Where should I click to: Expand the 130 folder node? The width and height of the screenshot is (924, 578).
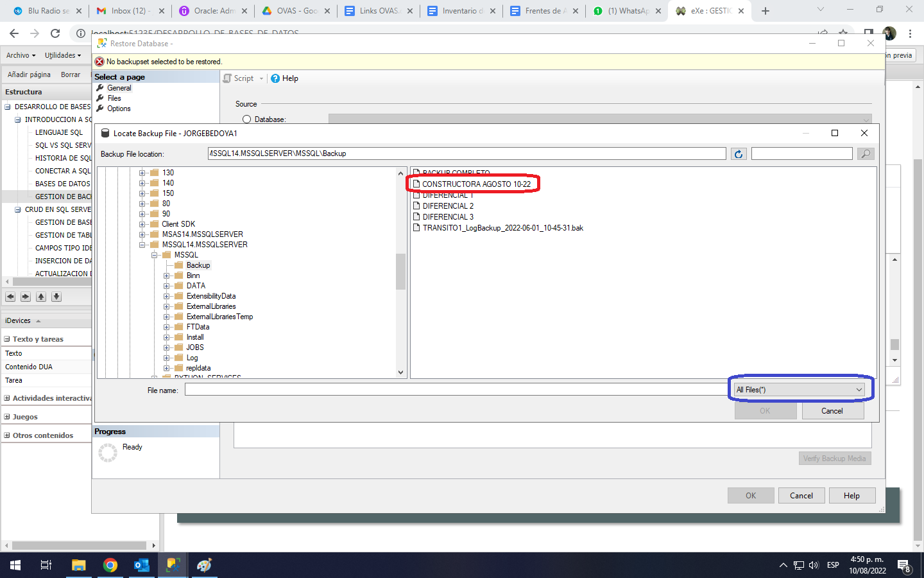(x=142, y=173)
